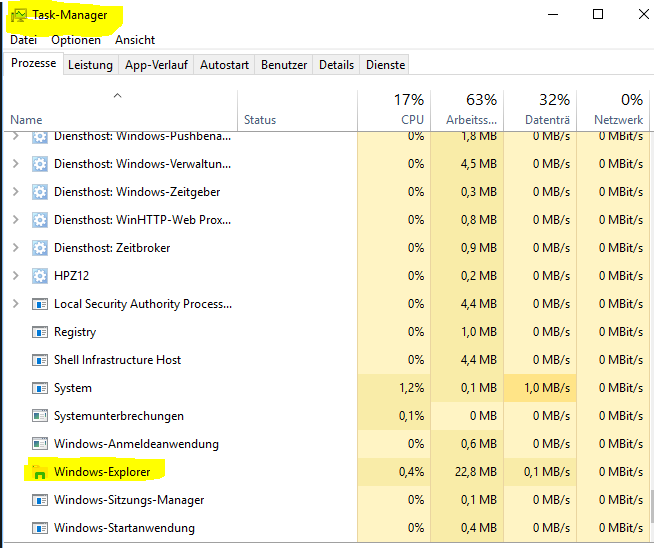This screenshot has width=654, height=548.
Task: Select the Windows-Startanwendung process name
Action: (x=124, y=528)
